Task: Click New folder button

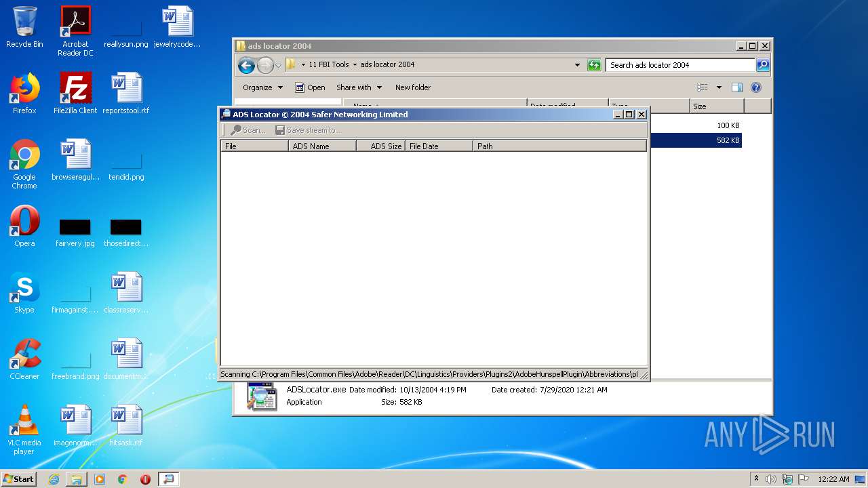Action: [x=413, y=87]
